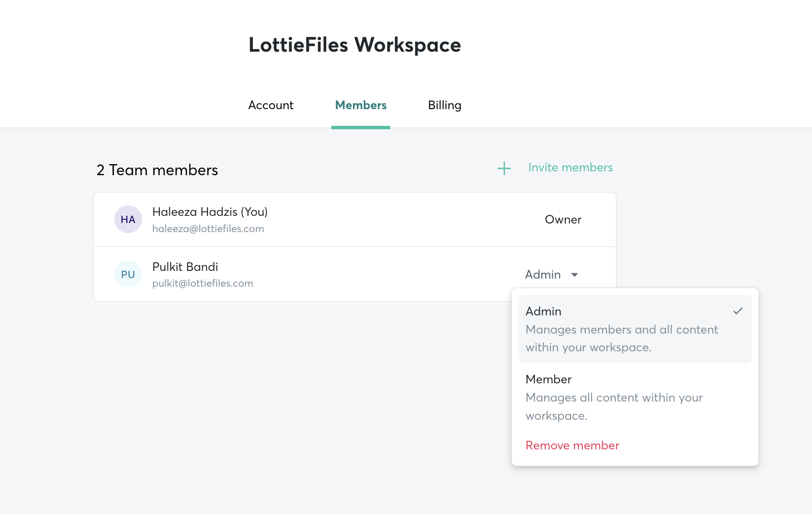
Task: Click the dropdown caret next to Admin role
Action: (575, 275)
